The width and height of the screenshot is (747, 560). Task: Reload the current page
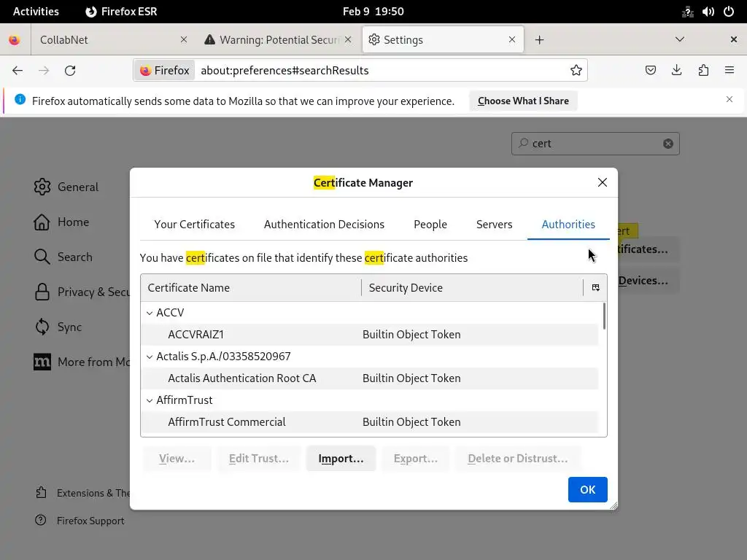point(70,71)
